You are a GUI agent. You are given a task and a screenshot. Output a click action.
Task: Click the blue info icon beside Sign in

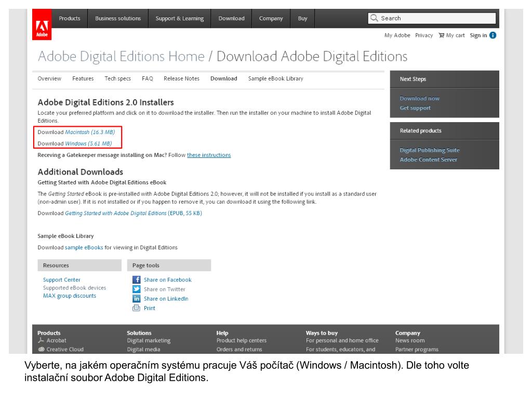(493, 35)
